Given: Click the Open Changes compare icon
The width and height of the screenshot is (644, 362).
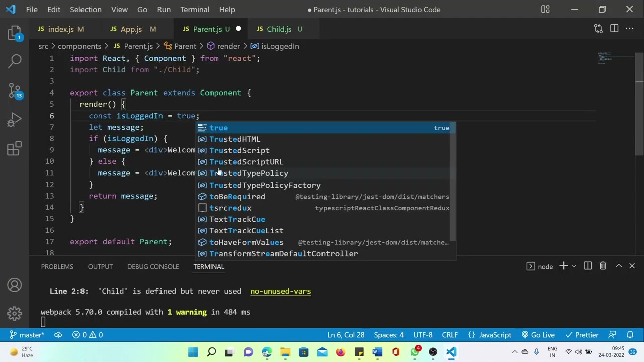Looking at the screenshot, I should 598,29.
